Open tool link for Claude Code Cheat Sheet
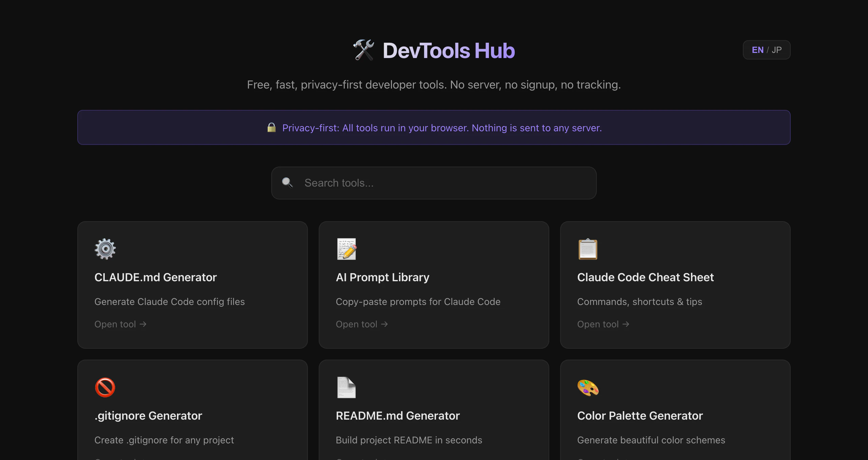This screenshot has height=460, width=868. click(603, 324)
